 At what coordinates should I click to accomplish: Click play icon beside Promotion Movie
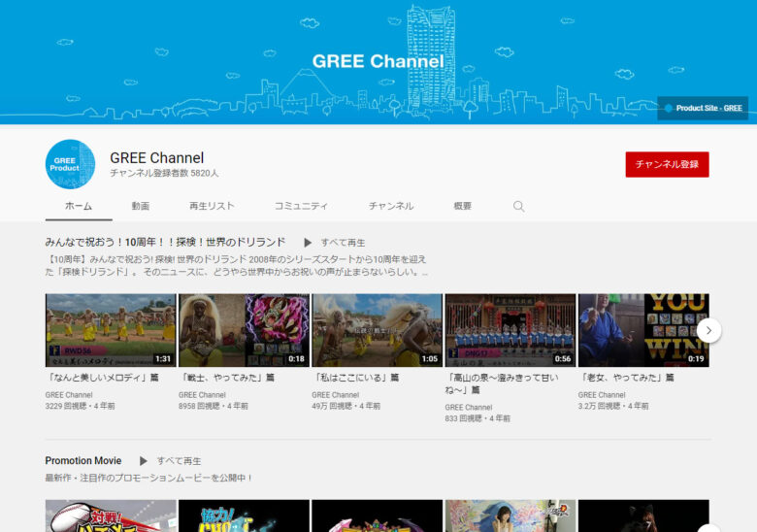(144, 461)
